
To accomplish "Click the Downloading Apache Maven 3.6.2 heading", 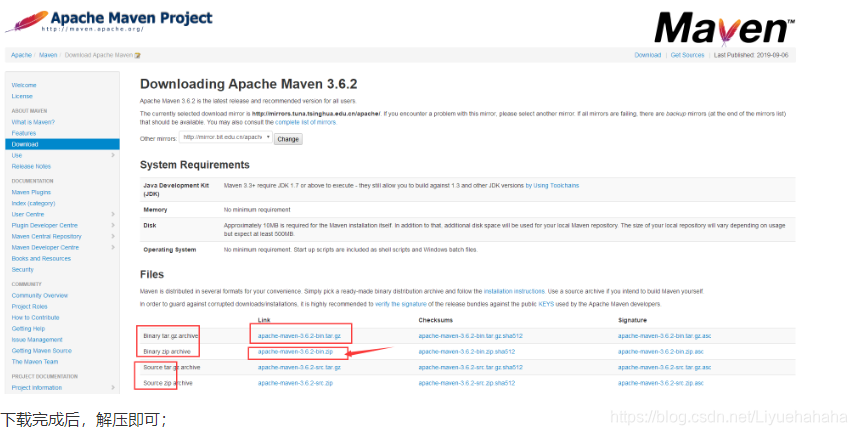I will 249,84.
